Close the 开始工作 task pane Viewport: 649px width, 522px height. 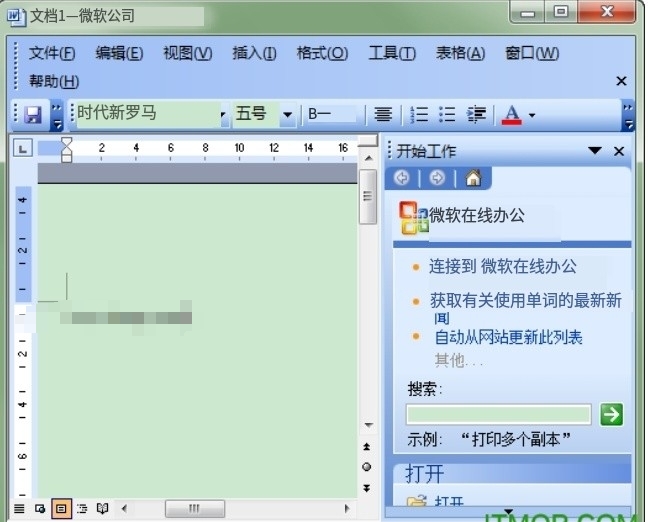click(x=619, y=152)
